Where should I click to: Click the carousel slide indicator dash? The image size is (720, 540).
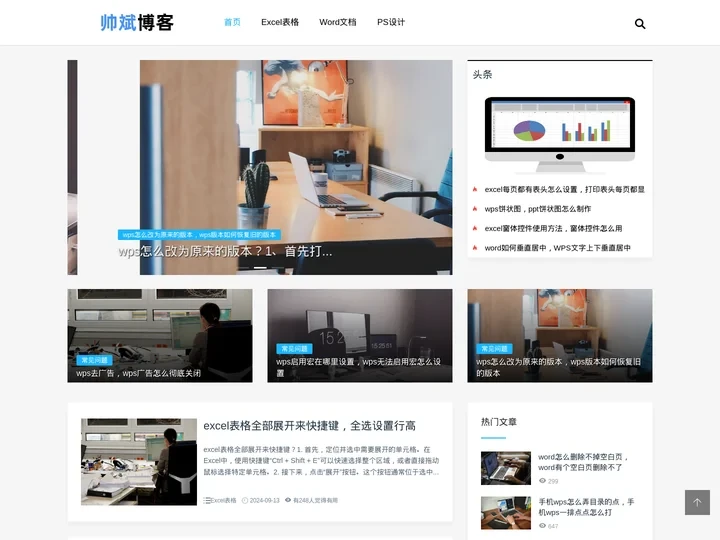coord(260,267)
